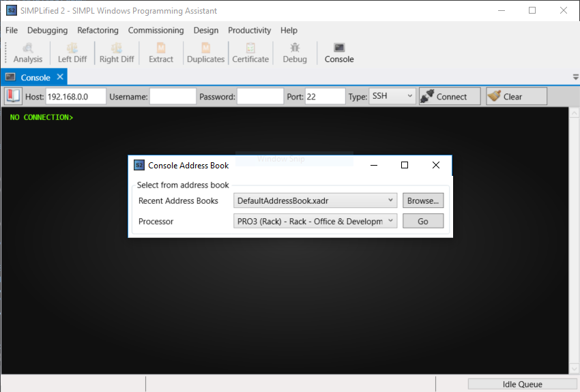Maximize the Console Address Book dialog
Screen dimensions: 580x392
(x=405, y=165)
